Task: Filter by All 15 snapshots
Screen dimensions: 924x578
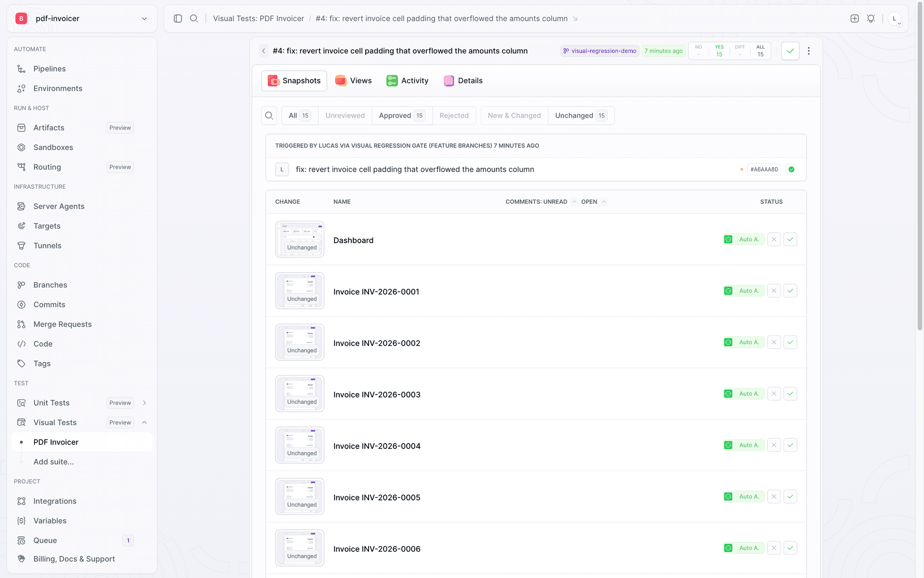Action: [x=300, y=116]
